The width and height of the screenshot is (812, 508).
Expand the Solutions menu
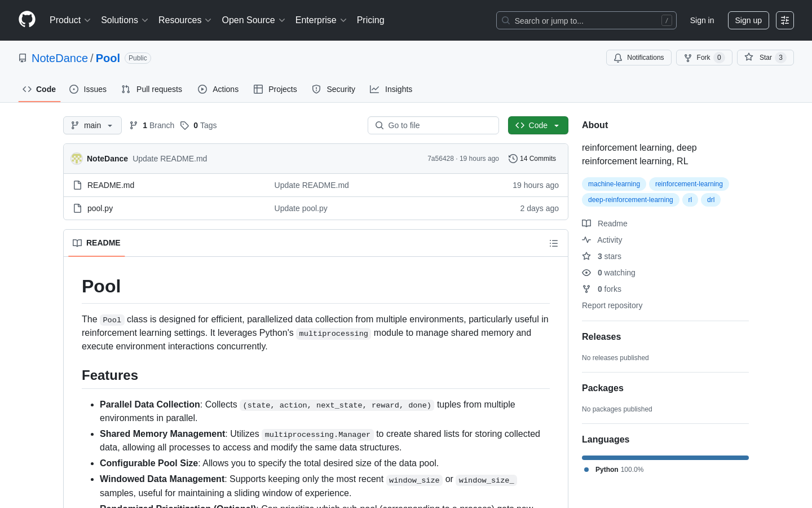[x=125, y=20]
